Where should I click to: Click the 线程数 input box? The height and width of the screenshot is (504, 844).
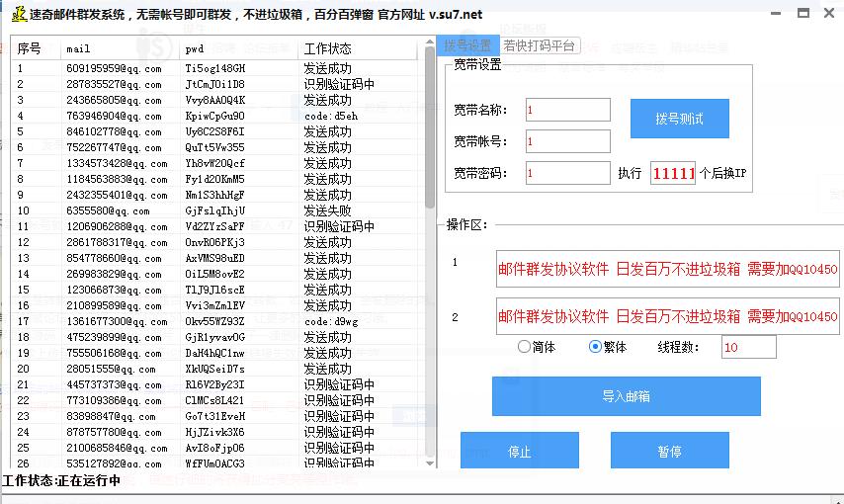tap(748, 347)
